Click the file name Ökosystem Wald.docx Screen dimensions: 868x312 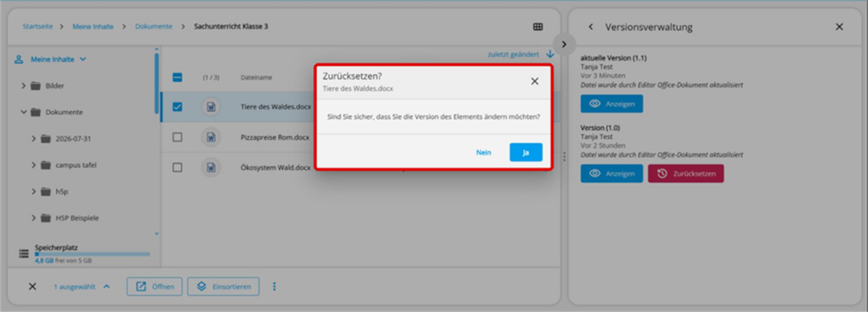pyautogui.click(x=275, y=167)
